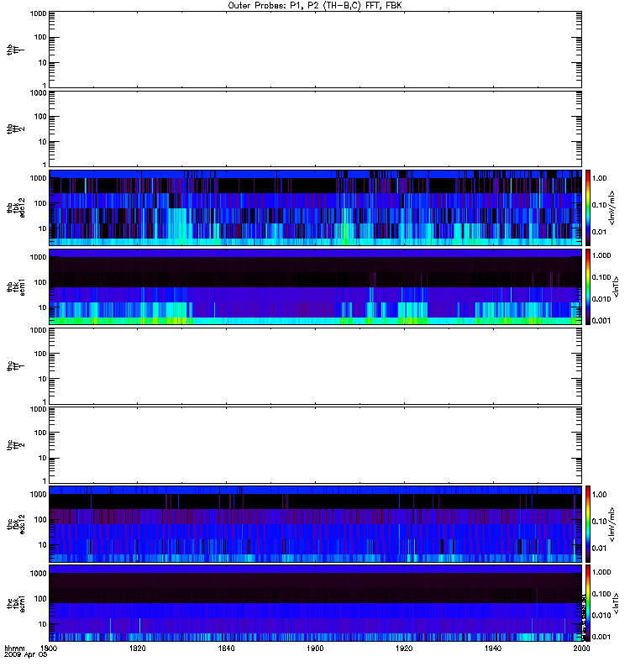Click the thc fbk scm1 color bar
This screenshot has width=630, height=672.
[587, 603]
